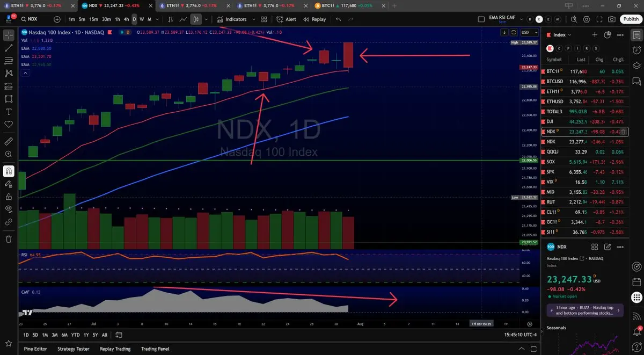644x355 pixels.
Task: Open the forecasting and measurement tools
Action: [9, 86]
